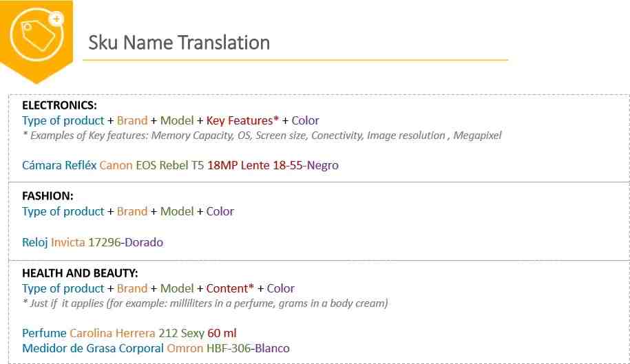Click 'Perfume' in the Health example
The image size is (630, 364).
(44, 333)
